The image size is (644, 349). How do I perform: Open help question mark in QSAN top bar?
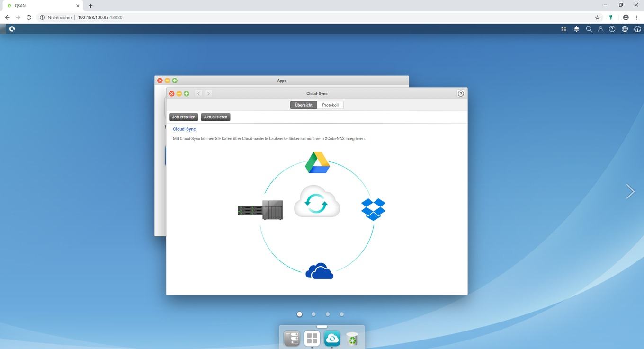[x=612, y=29]
